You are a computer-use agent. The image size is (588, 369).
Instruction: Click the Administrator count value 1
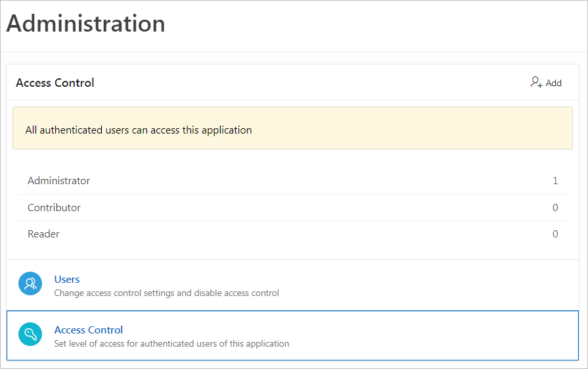click(x=555, y=181)
